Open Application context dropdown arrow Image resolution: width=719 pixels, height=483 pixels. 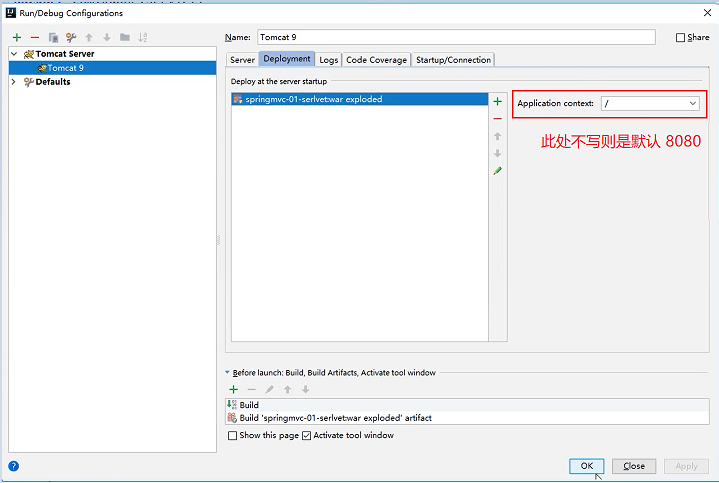pyautogui.click(x=692, y=104)
